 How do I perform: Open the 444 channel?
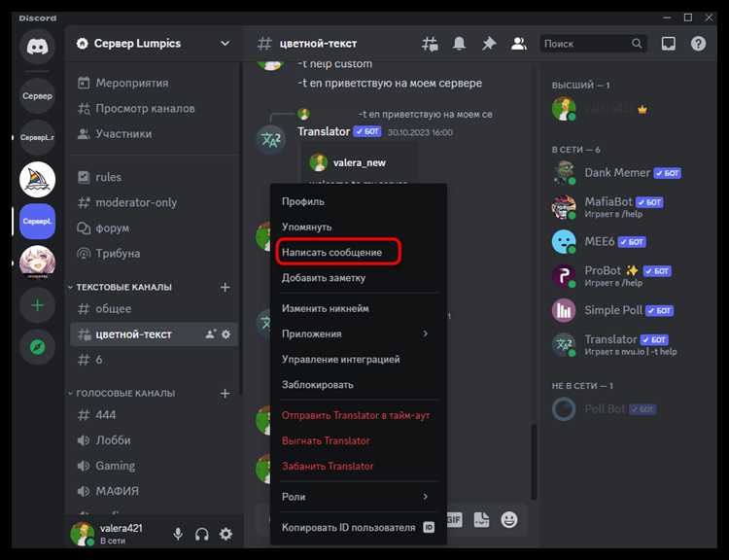point(154,415)
